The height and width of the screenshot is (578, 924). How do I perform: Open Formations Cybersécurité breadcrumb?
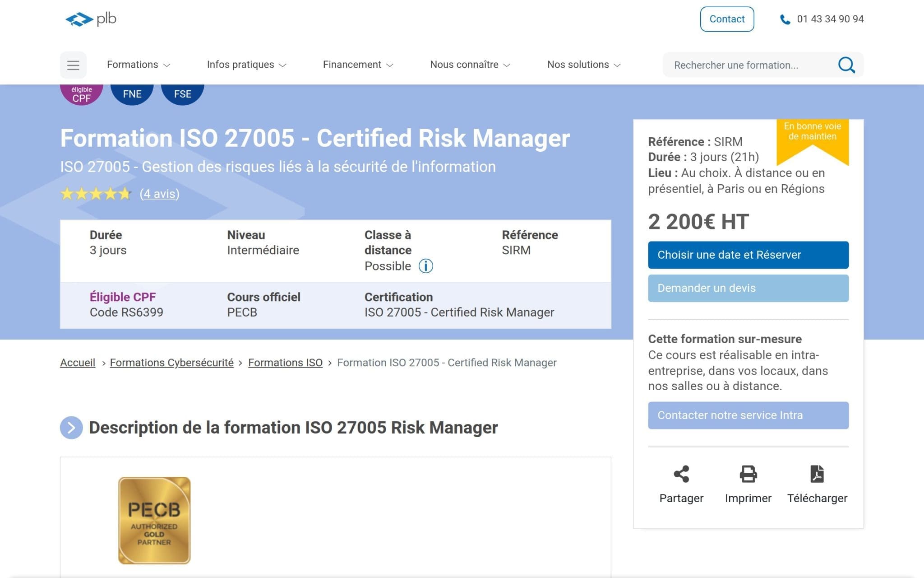coord(172,363)
